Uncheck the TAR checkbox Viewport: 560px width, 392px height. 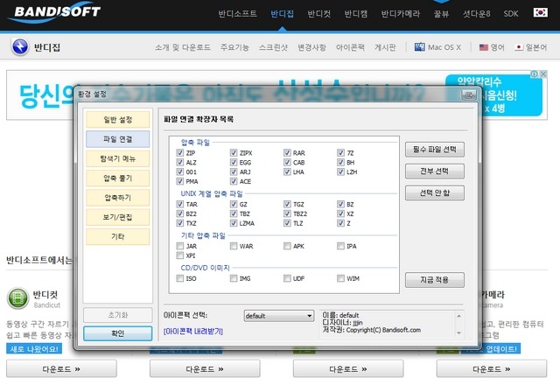tap(180, 204)
